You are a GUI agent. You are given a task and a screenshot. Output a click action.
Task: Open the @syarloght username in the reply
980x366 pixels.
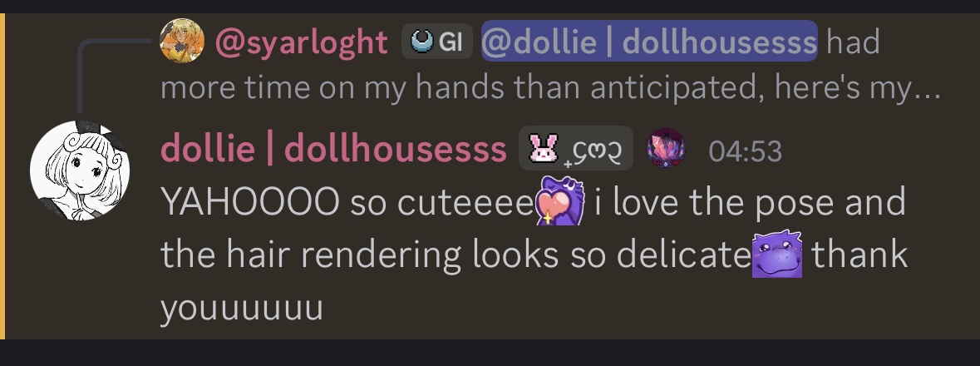click(x=302, y=42)
